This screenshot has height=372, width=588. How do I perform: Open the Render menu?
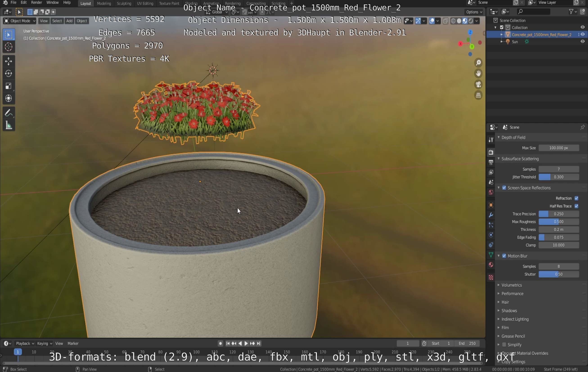(x=37, y=3)
